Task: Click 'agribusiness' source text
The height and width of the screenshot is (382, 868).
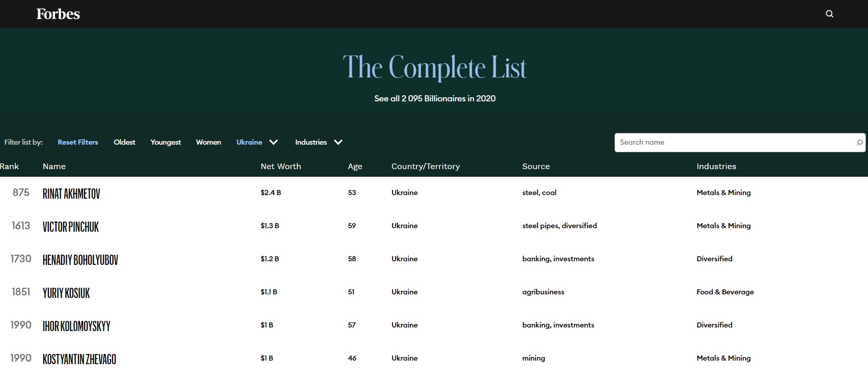Action: pyautogui.click(x=543, y=292)
